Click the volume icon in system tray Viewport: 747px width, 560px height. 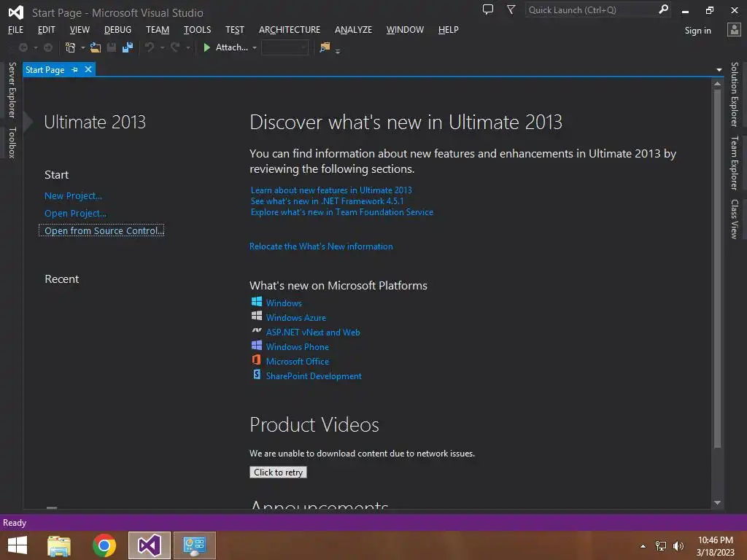(x=678, y=546)
